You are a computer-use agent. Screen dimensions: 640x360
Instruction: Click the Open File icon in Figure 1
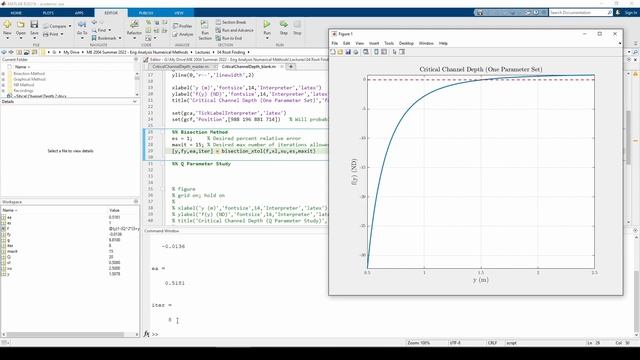point(340,52)
